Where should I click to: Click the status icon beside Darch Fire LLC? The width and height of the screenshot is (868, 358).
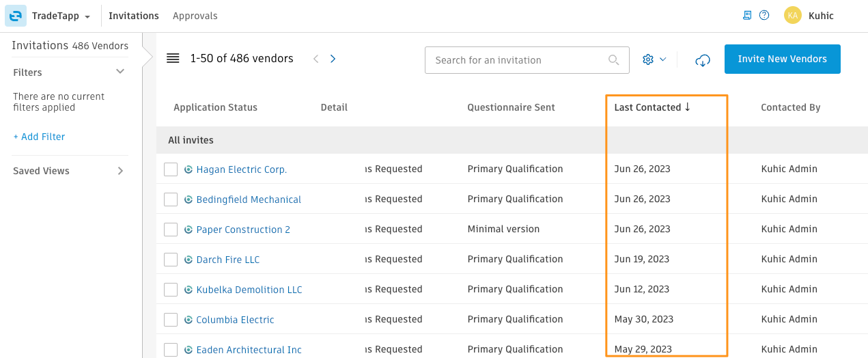(x=188, y=260)
